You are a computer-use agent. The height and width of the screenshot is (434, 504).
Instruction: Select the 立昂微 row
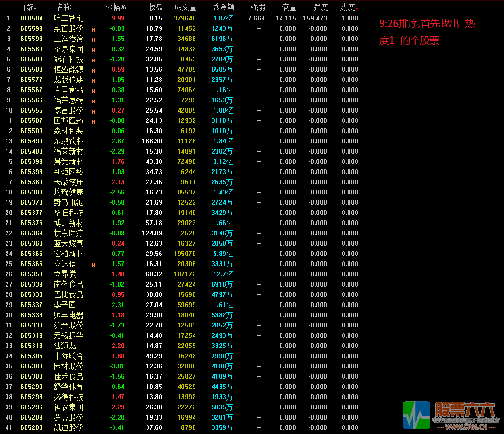[x=182, y=274]
